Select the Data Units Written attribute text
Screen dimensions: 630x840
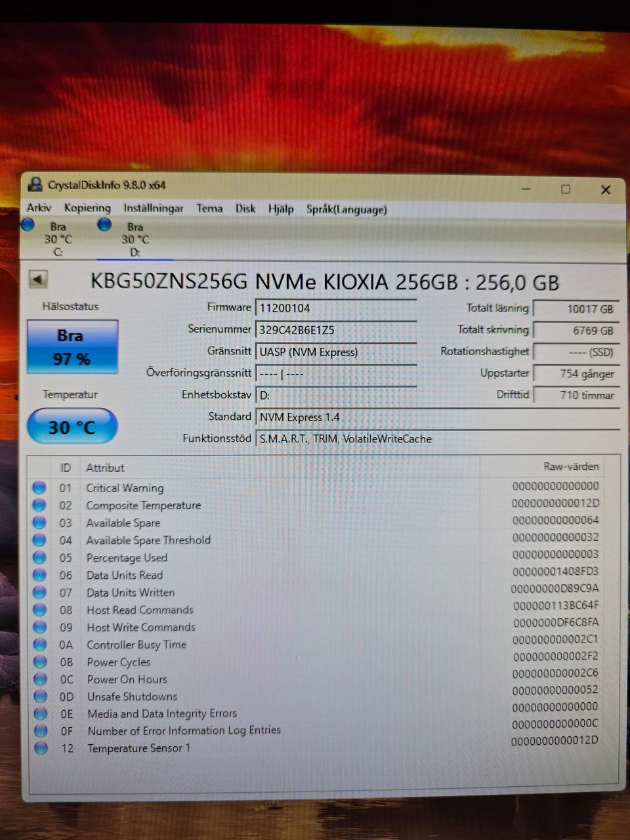click(131, 593)
